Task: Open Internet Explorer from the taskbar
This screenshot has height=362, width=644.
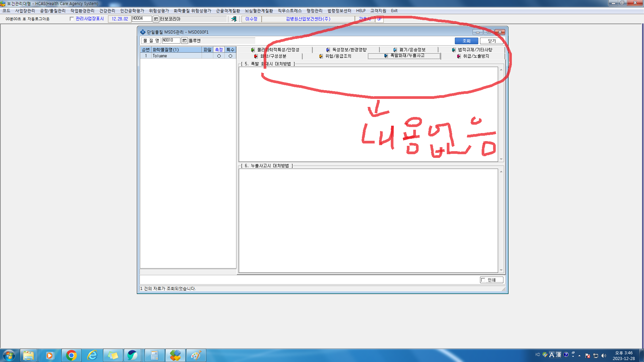Action: pos(92,355)
